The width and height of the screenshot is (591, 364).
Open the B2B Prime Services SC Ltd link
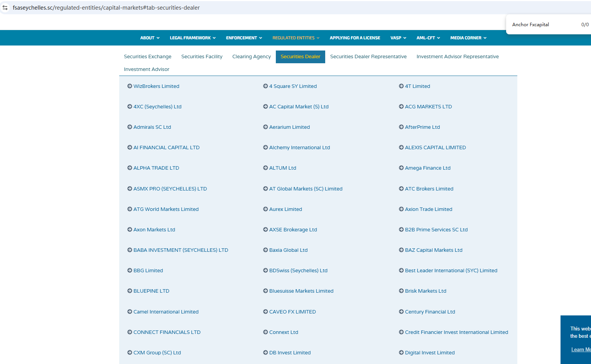436,229
